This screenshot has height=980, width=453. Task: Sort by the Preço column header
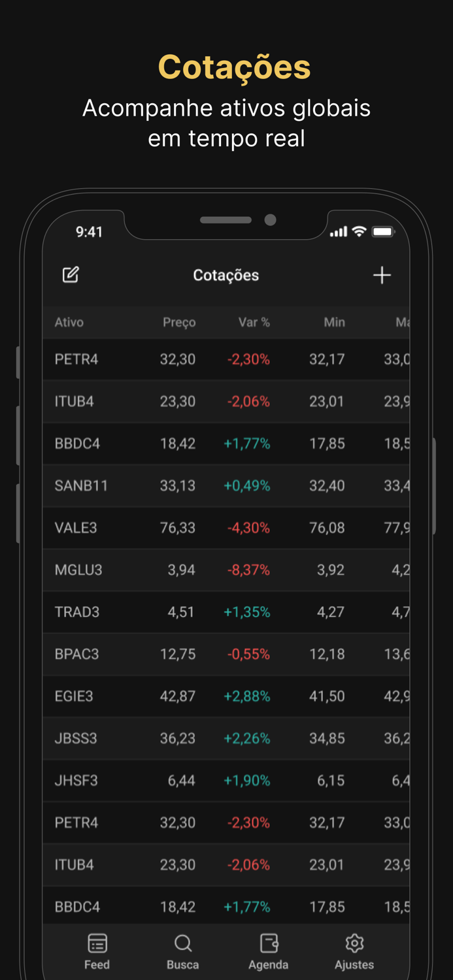(x=179, y=322)
